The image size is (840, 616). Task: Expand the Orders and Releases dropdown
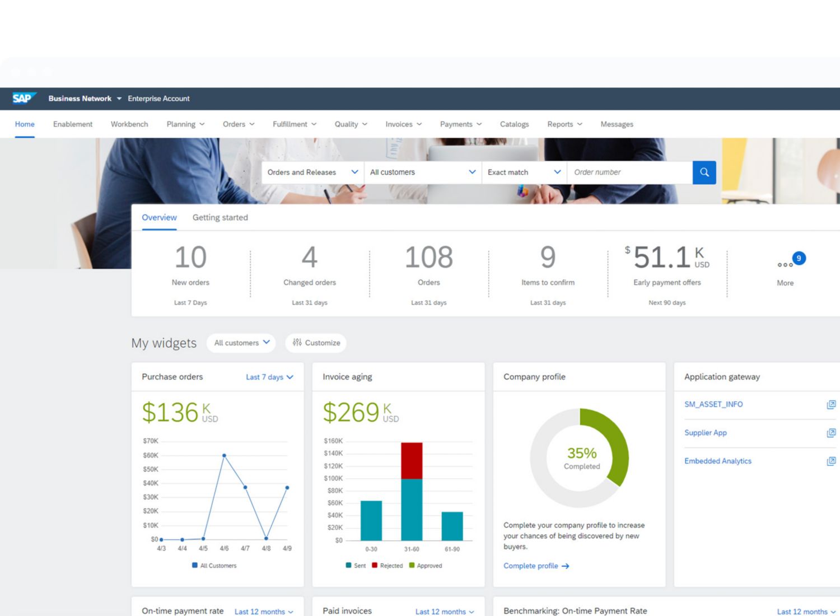(312, 172)
